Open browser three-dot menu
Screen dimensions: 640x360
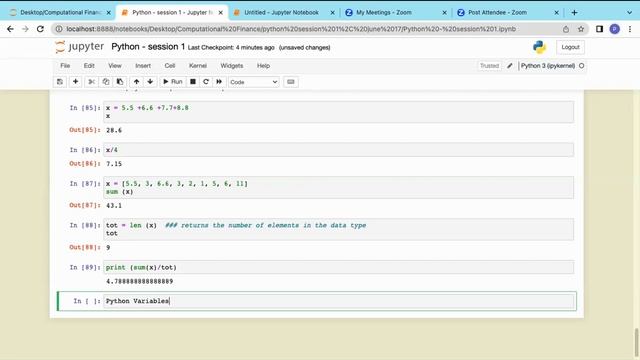click(x=630, y=29)
